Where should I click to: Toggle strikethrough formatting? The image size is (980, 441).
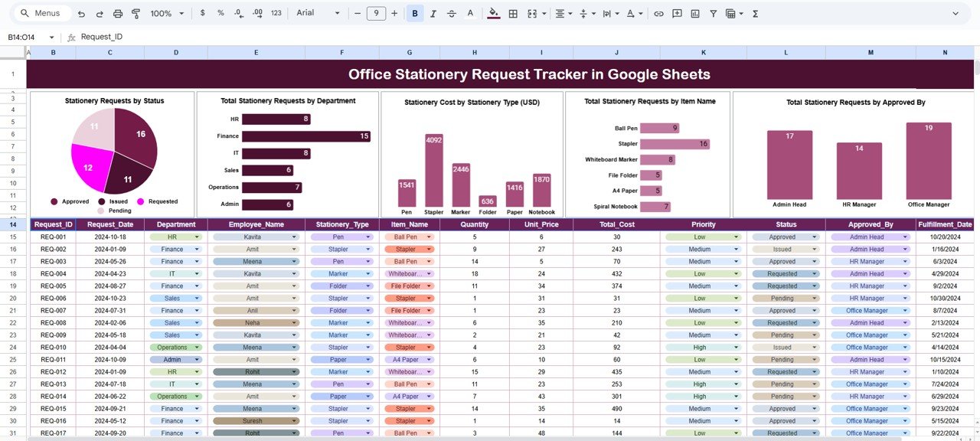pos(451,14)
